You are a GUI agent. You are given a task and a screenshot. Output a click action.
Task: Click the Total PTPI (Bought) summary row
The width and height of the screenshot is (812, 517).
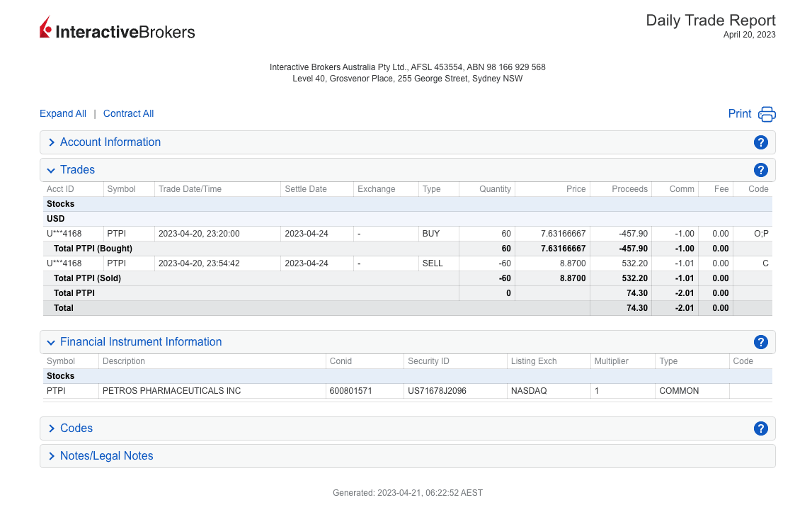click(x=93, y=249)
